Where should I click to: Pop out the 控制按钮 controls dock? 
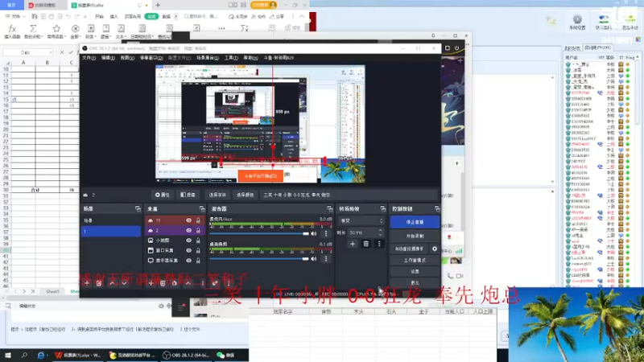tap(437, 209)
